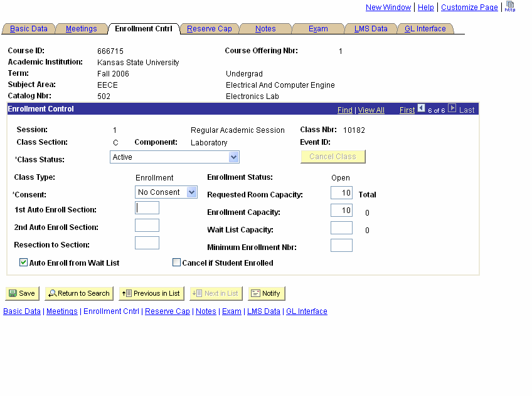Image resolution: width=532 pixels, height=396 pixels.
Task: Click the bottom Reserve Cap link
Action: pos(168,311)
